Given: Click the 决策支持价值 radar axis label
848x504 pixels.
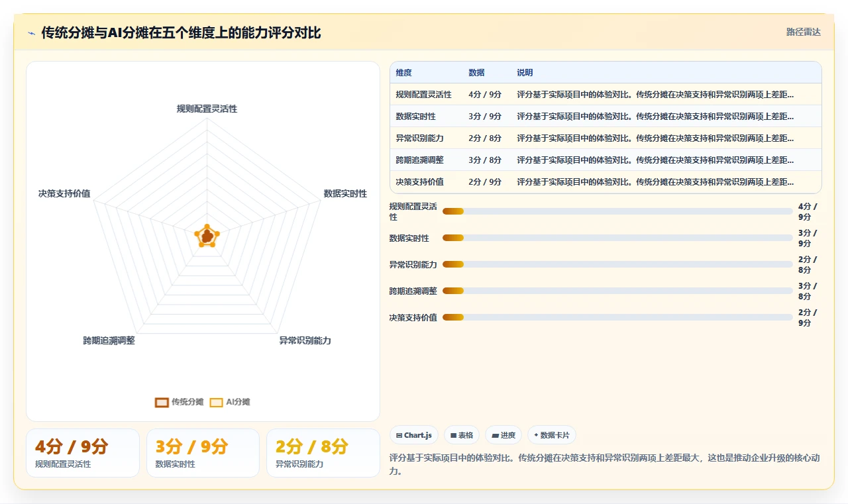Looking at the screenshot, I should click(x=64, y=193).
